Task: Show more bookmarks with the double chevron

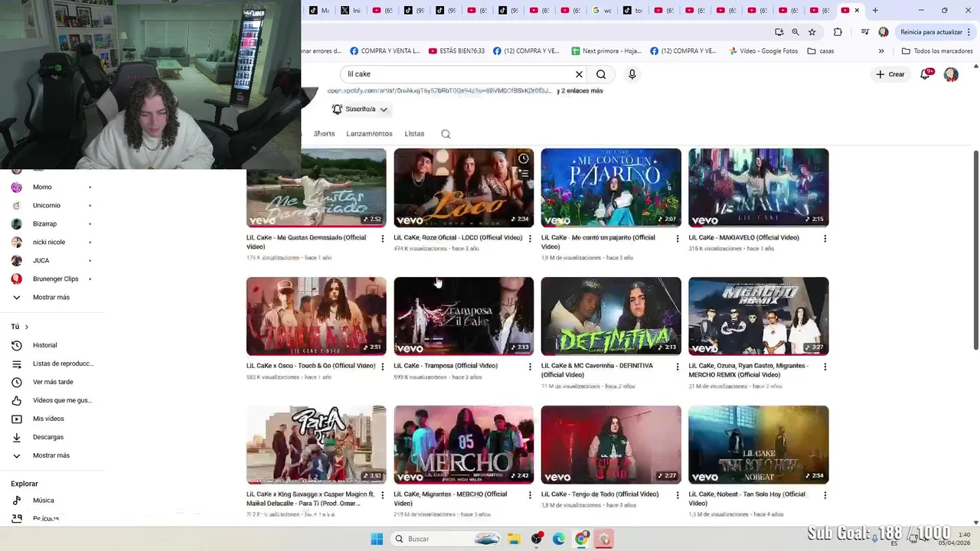Action: [x=881, y=51]
